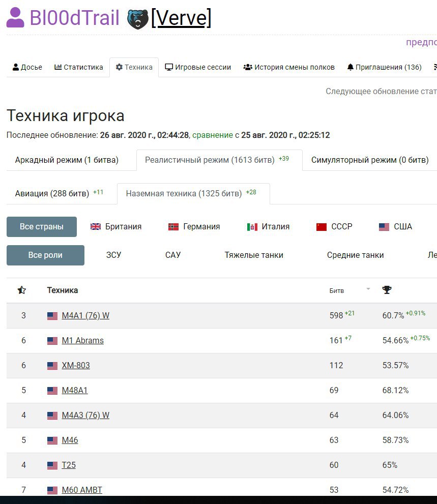
Task: Click the US flag beside M1 Abrams
Action: [x=52, y=341]
